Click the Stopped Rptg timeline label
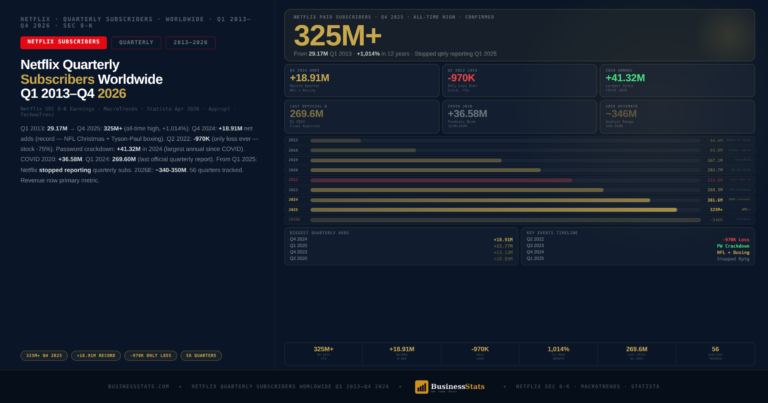This screenshot has height=403, width=768. (733, 259)
